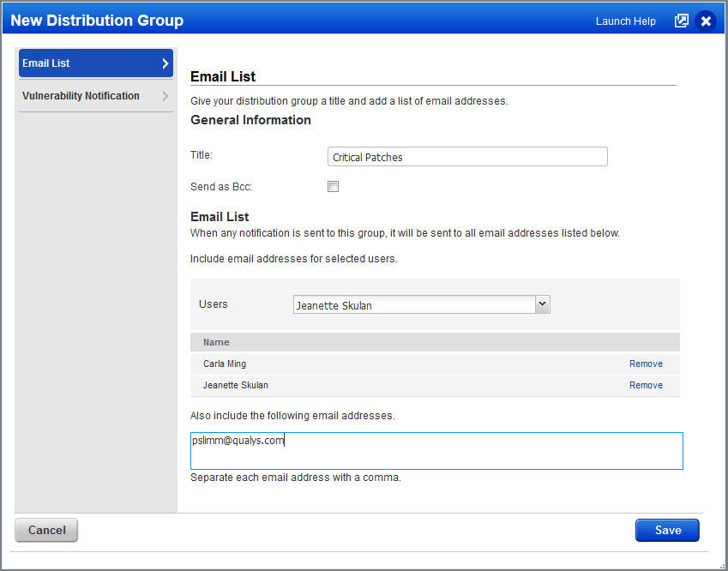
Task: Click the General Information heading
Action: (250, 120)
